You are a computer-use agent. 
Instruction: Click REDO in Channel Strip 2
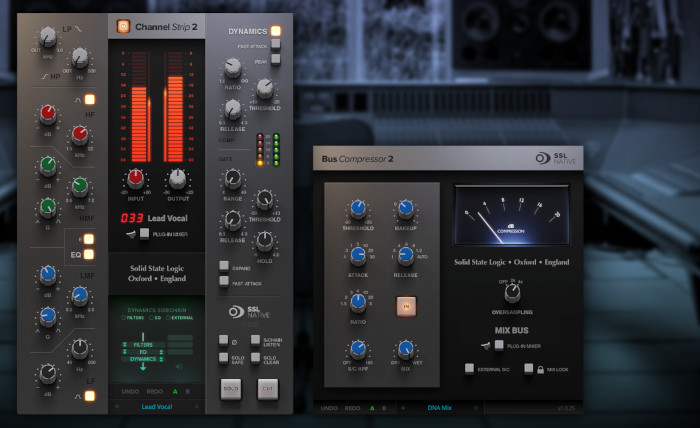[155, 391]
